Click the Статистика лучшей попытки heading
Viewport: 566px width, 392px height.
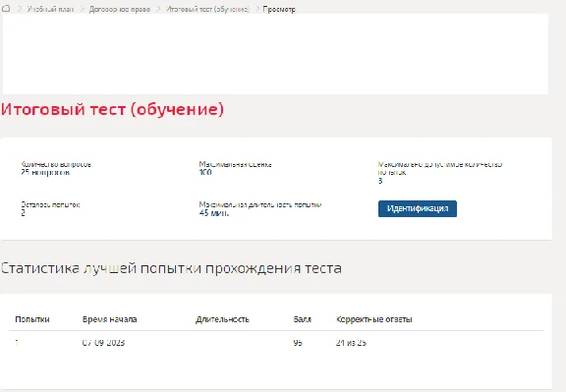click(x=171, y=268)
